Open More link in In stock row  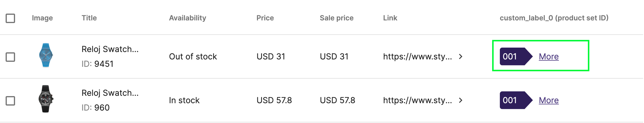[549, 100]
